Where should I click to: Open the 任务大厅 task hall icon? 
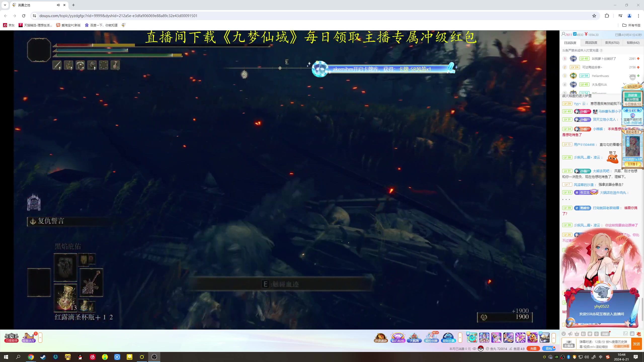click(x=29, y=338)
